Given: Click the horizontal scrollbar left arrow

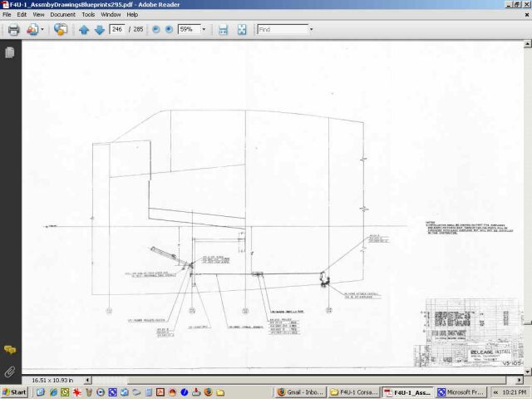Looking at the screenshot, I should pyautogui.click(x=88, y=381).
